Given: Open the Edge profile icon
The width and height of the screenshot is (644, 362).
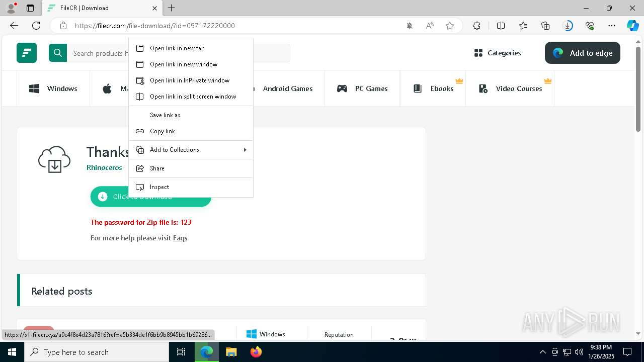Looking at the screenshot, I should pyautogui.click(x=11, y=8).
